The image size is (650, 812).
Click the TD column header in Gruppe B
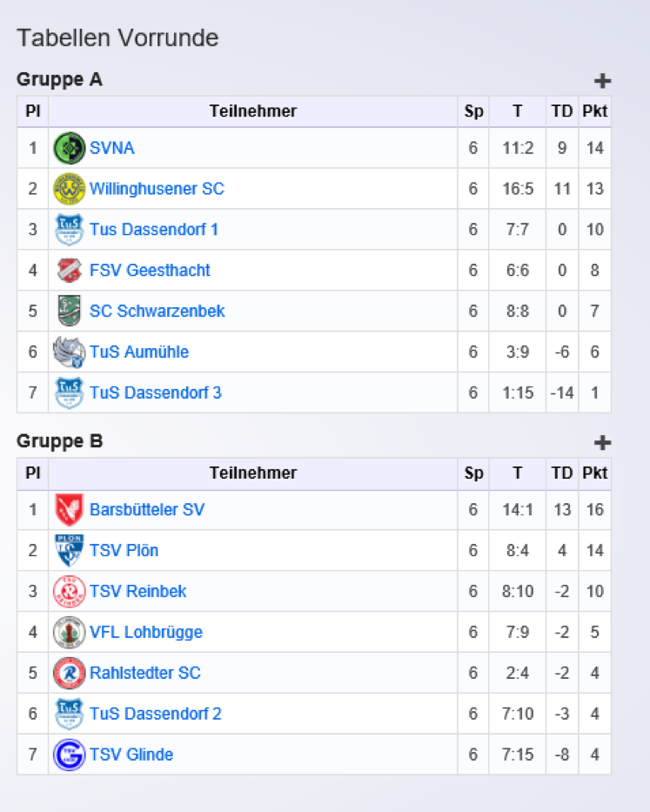pos(562,473)
